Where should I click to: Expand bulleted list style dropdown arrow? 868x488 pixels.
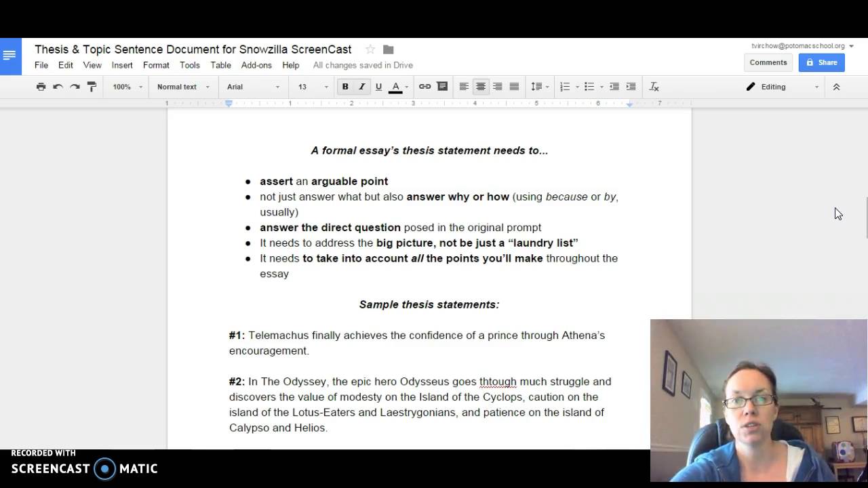[601, 87]
